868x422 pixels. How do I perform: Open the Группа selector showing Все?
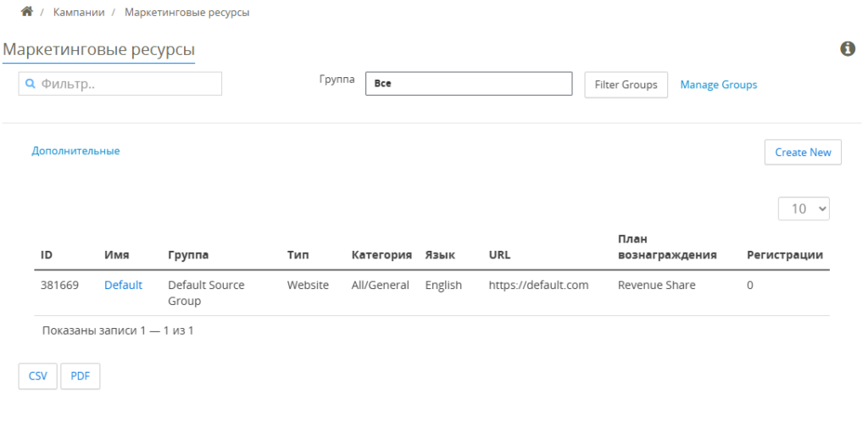click(469, 84)
